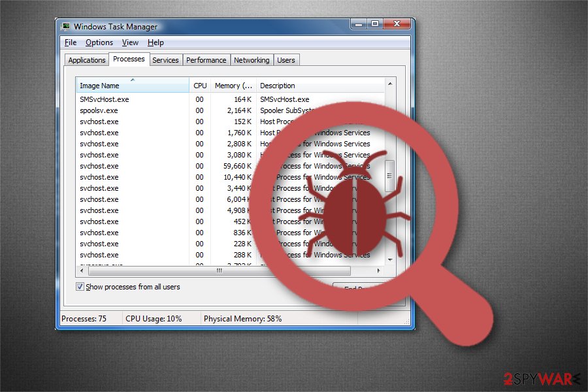
Task: Open the Help menu
Action: pyautogui.click(x=155, y=42)
